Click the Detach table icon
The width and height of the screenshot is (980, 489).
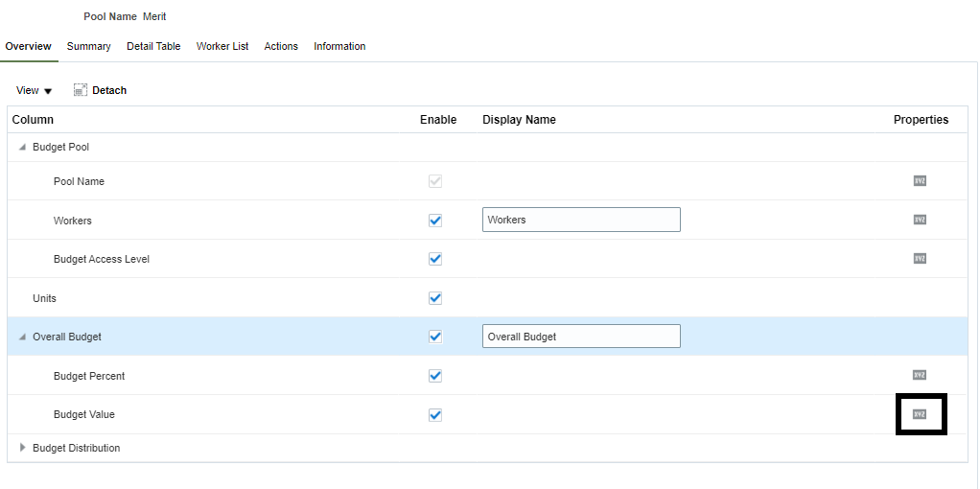coord(81,90)
